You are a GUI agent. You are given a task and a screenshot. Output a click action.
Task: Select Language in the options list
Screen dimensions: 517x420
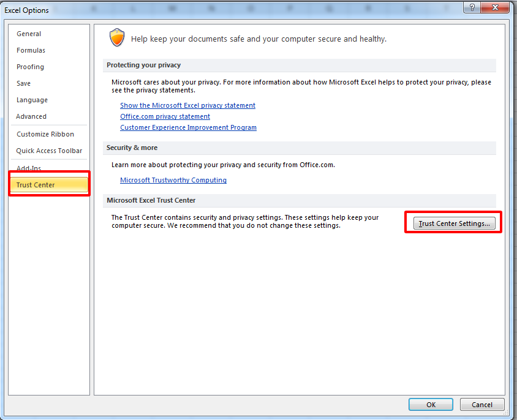tap(32, 100)
